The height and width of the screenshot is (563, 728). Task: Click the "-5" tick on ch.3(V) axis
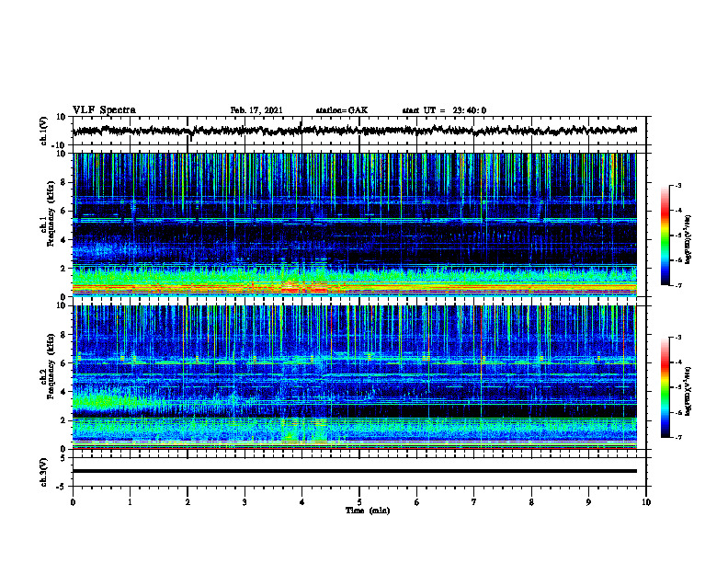pos(62,487)
